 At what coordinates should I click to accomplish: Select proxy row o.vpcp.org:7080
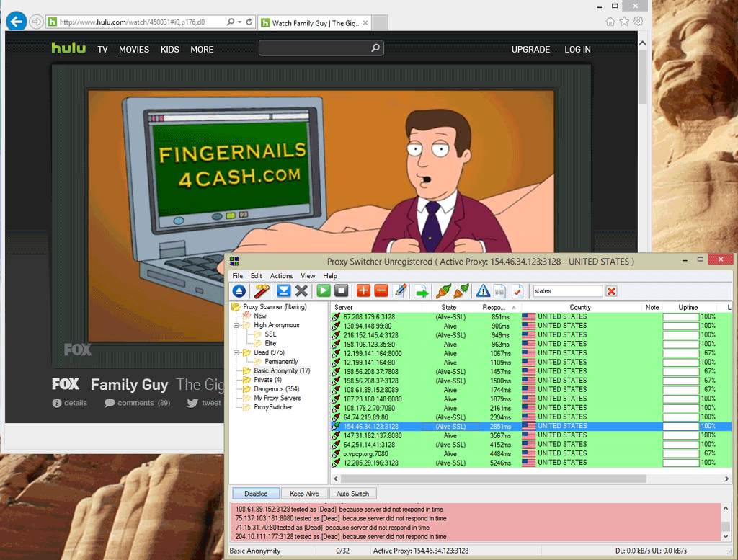click(x=531, y=453)
